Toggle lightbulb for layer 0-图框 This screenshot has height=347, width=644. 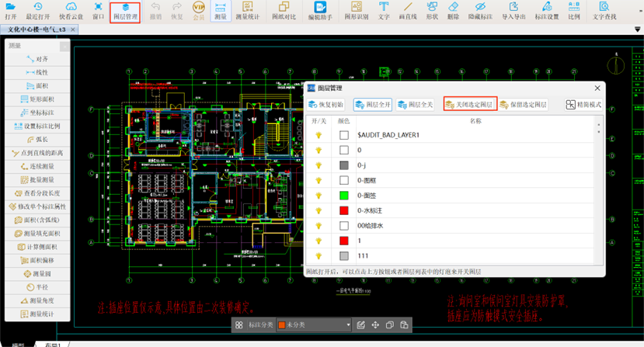click(x=319, y=180)
